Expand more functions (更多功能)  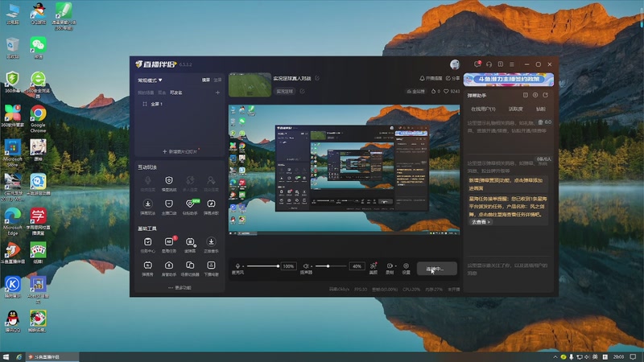(180, 288)
